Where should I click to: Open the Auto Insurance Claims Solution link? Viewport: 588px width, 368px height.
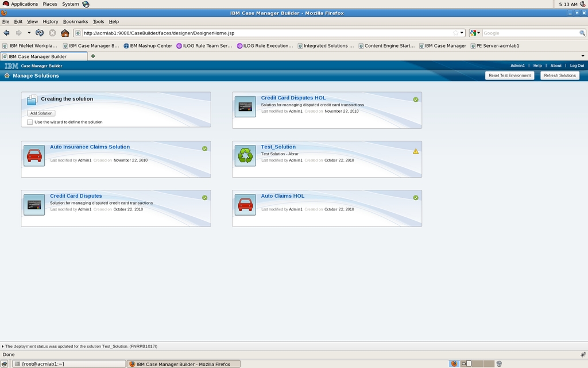[x=90, y=147]
